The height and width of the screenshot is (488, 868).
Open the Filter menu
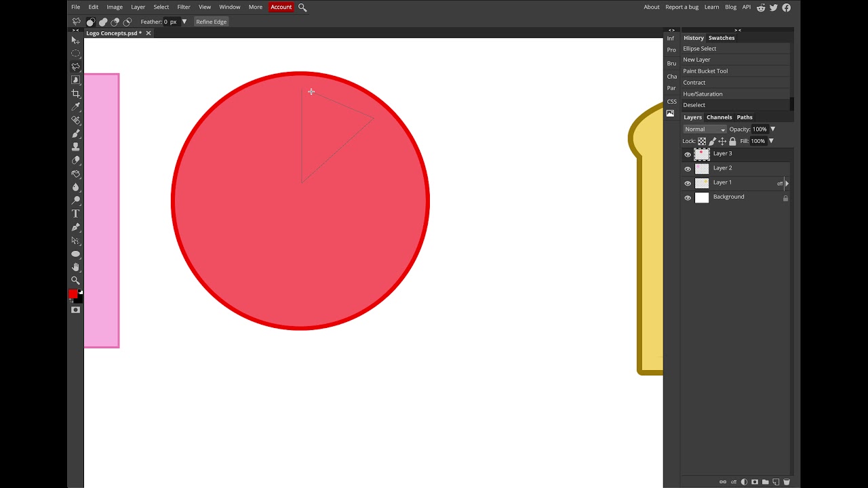[184, 7]
